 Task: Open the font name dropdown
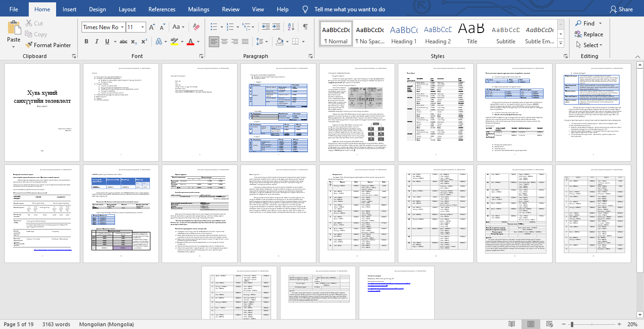122,27
